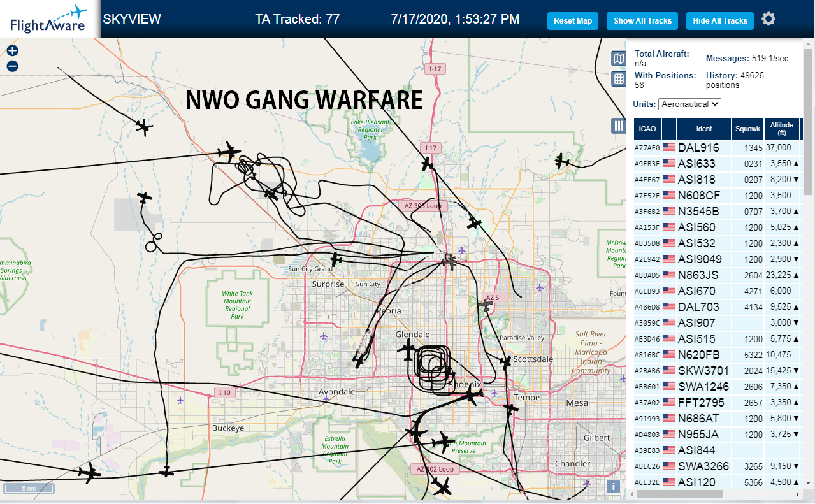Viewport: 815px width, 504px height.
Task: Click the blue info button on map
Action: pos(613,486)
